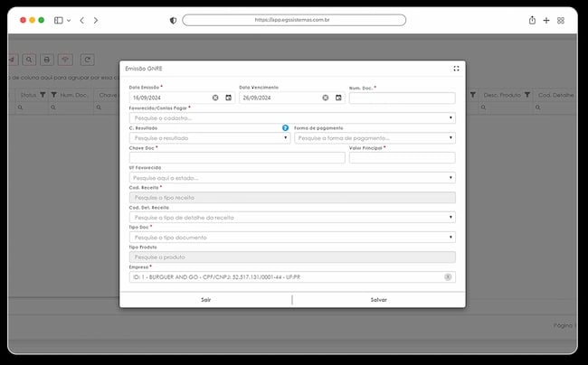Image resolution: width=588 pixels, height=365 pixels.
Task: Open calendar picker for Data Emissão
Action: [228, 98]
